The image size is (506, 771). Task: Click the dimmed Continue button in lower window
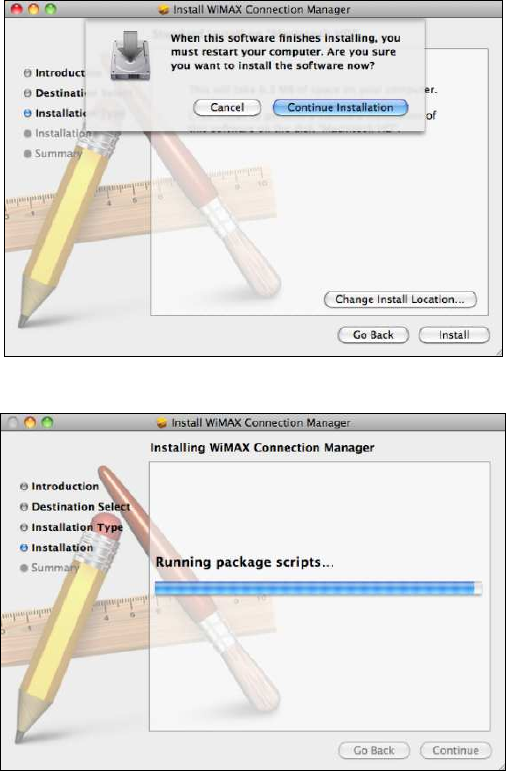point(455,750)
